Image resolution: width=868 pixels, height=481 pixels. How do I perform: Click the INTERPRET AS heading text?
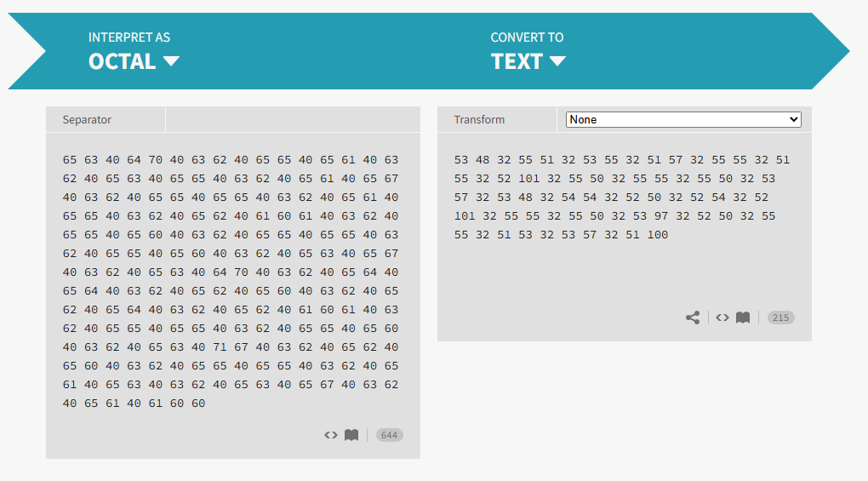click(129, 37)
